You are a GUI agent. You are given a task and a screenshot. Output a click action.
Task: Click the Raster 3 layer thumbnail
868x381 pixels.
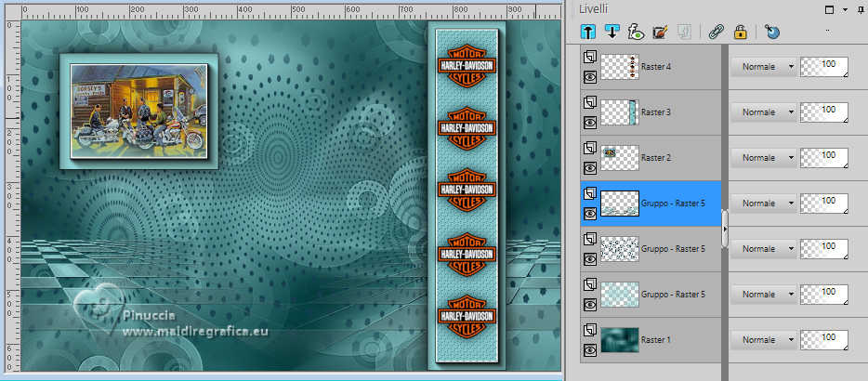click(620, 112)
